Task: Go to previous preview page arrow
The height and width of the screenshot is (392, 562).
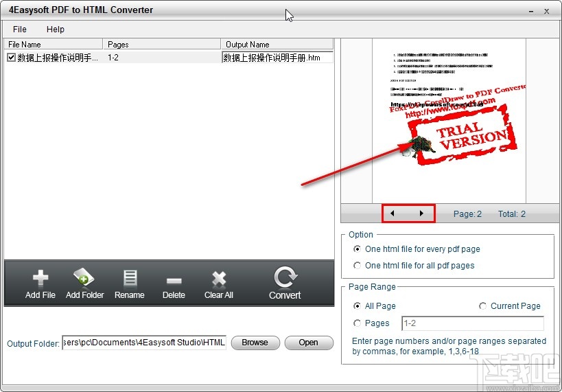Action: coord(392,214)
